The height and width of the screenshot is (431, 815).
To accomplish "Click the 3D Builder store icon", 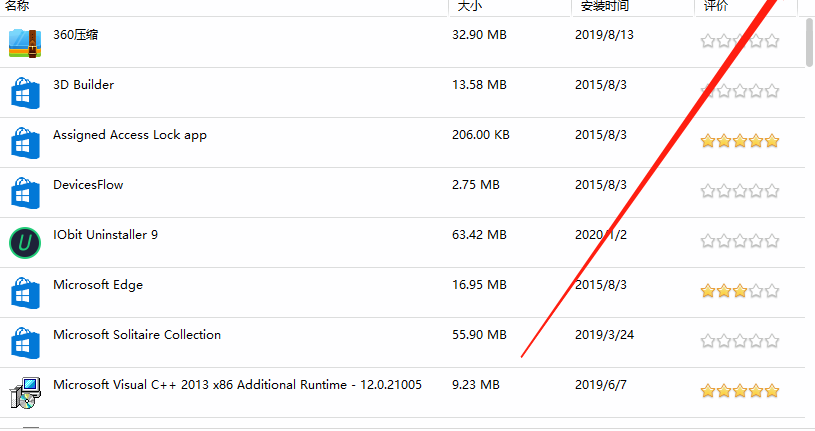I will click(25, 93).
